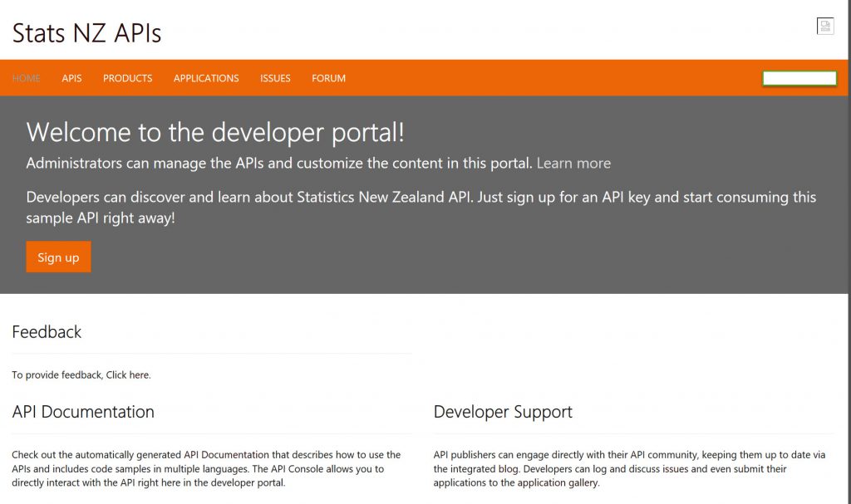Open the FORUM section

point(328,78)
